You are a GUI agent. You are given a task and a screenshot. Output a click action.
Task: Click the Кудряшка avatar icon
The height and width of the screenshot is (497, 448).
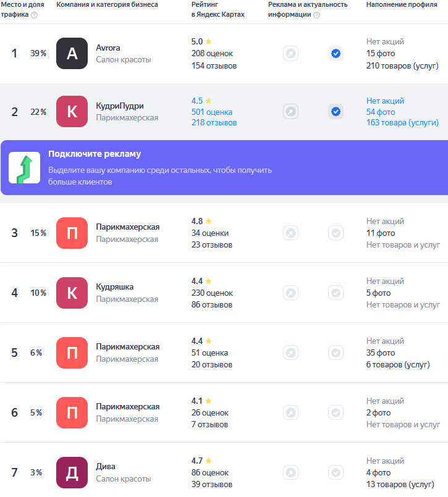tap(72, 293)
